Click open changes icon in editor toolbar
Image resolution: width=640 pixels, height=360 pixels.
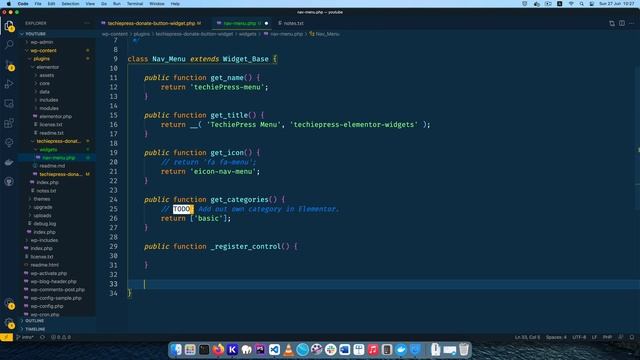(x=612, y=23)
